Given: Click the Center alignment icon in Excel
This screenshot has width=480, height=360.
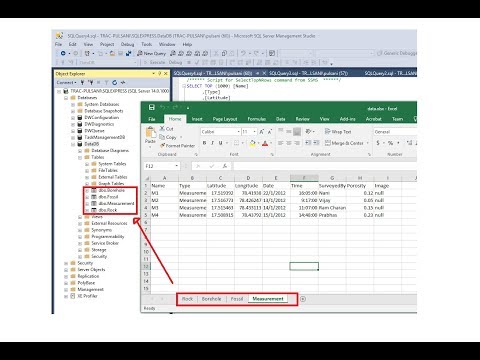Looking at the screenshot, I should pos(289,143).
